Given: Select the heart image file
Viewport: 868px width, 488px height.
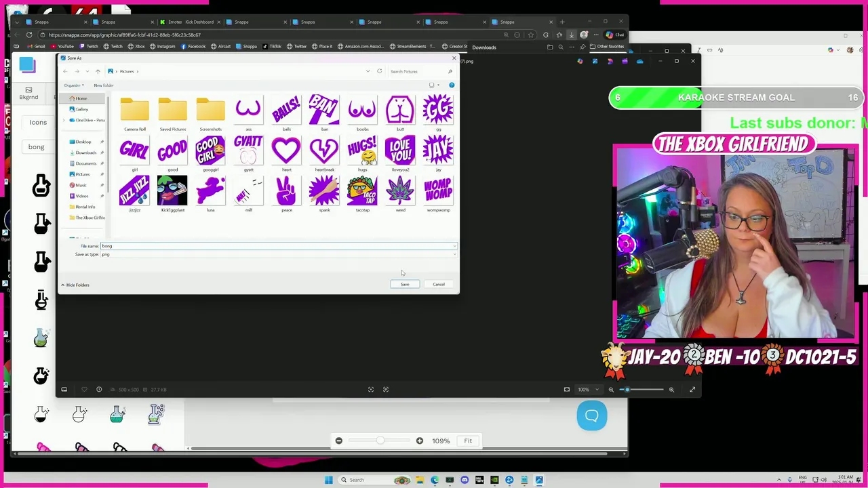Looking at the screenshot, I should coord(286,155).
